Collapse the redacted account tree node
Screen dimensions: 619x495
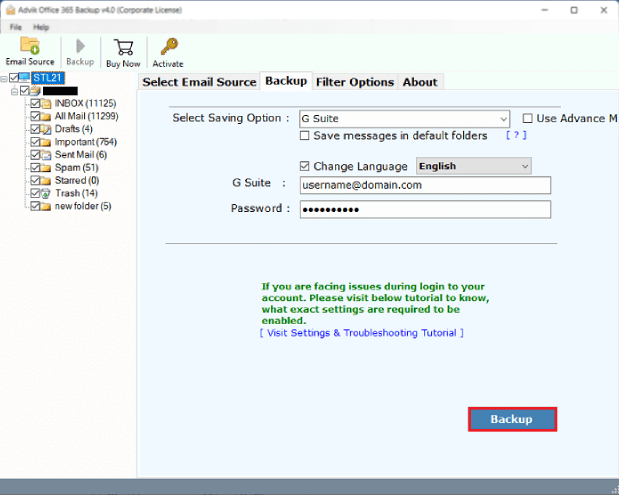pyautogui.click(x=15, y=92)
